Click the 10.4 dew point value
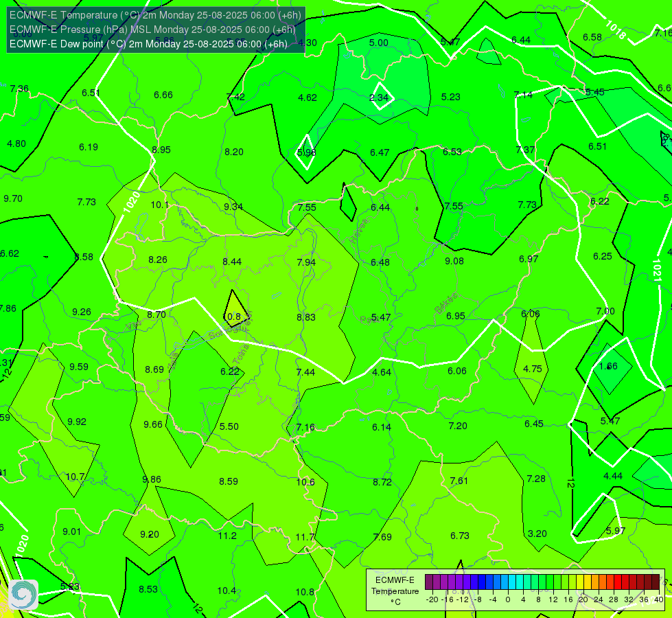 coord(227,591)
